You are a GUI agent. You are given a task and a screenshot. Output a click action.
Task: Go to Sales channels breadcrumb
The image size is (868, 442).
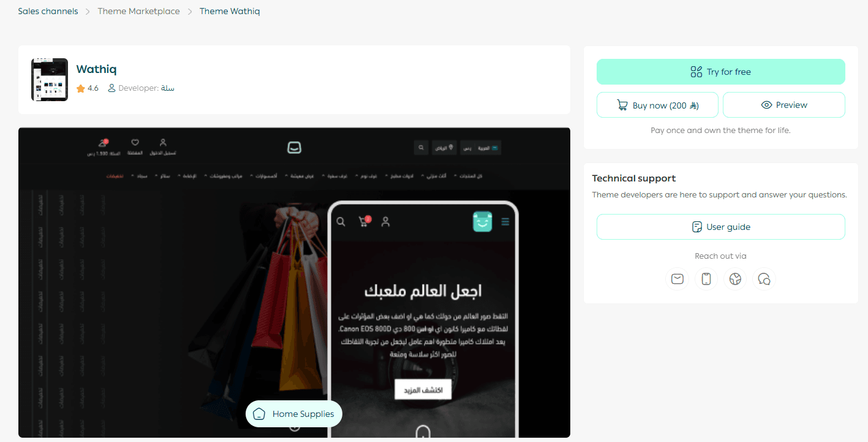click(48, 11)
